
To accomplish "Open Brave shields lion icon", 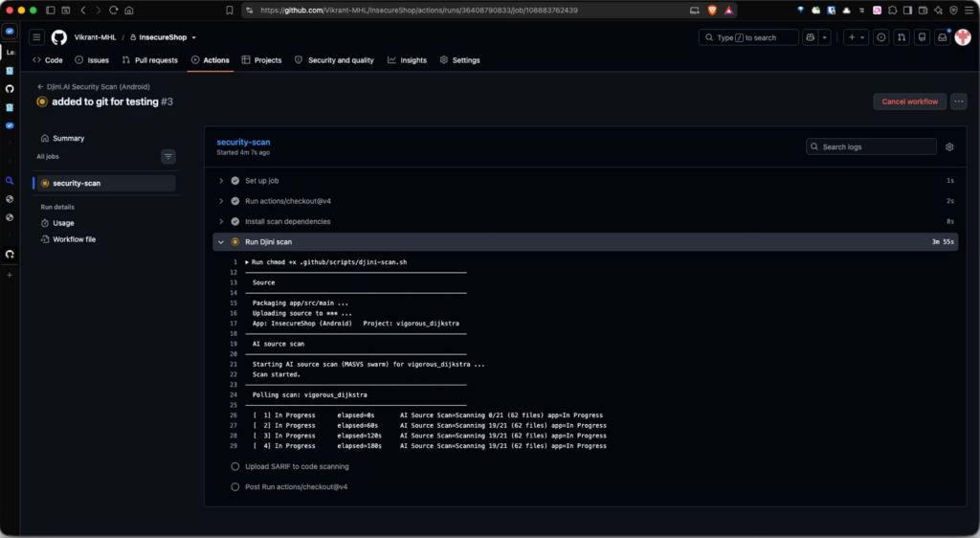I will [x=712, y=10].
